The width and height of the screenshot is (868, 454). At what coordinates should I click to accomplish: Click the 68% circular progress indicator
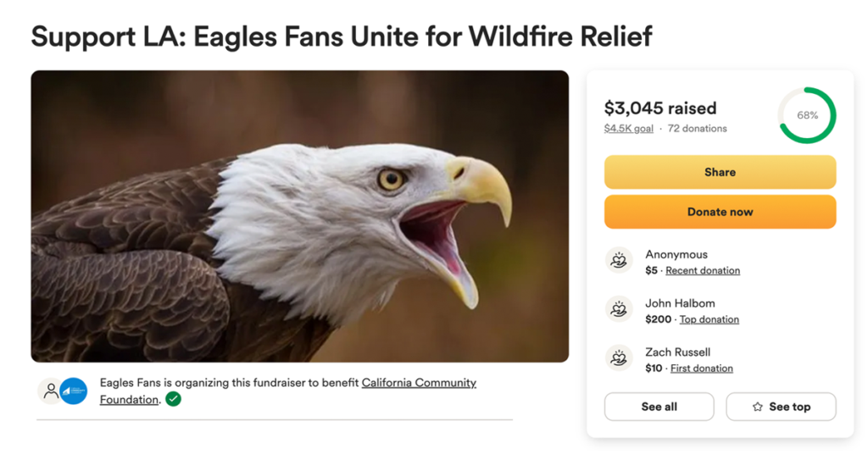coord(807,115)
